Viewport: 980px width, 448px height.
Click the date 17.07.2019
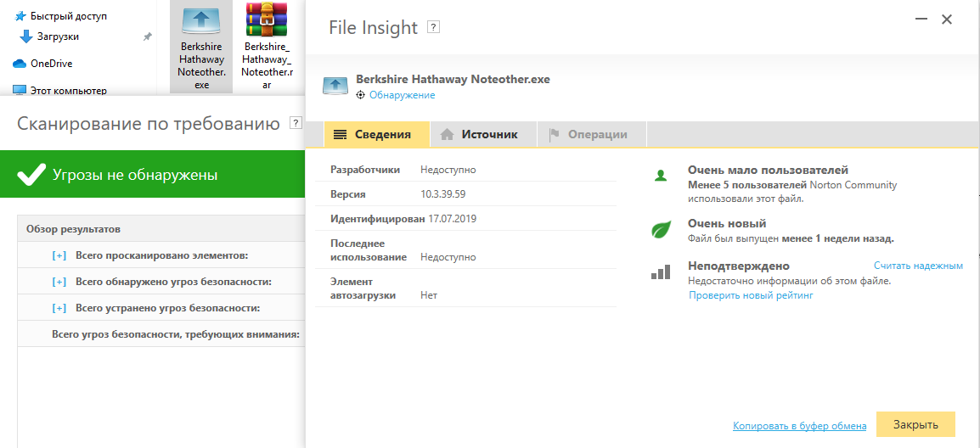451,219
